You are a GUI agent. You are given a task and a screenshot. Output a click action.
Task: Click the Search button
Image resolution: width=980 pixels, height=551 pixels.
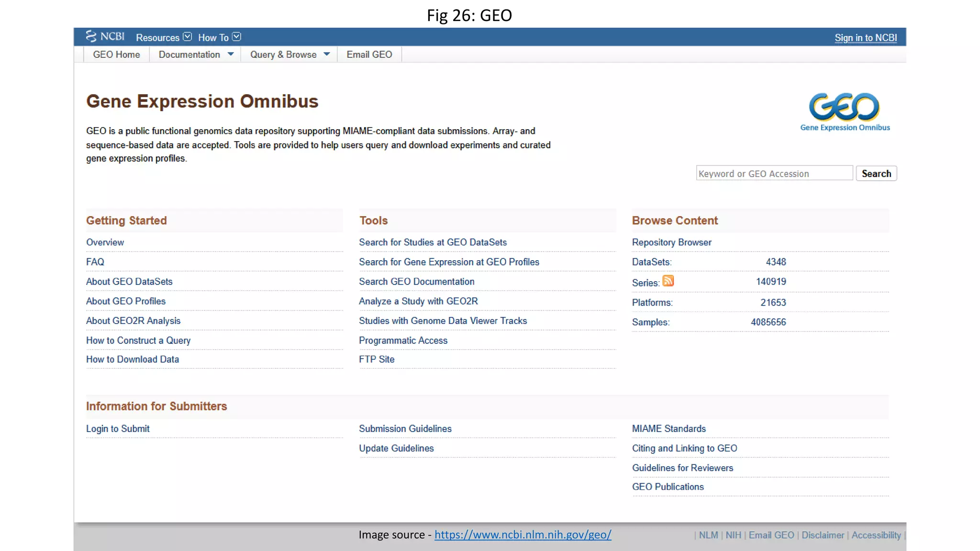tap(876, 173)
